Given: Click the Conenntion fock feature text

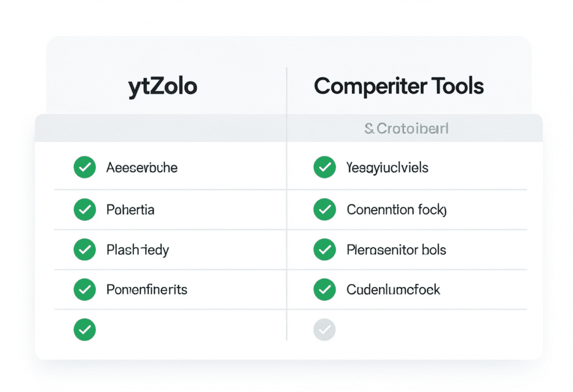Looking at the screenshot, I should [396, 210].
